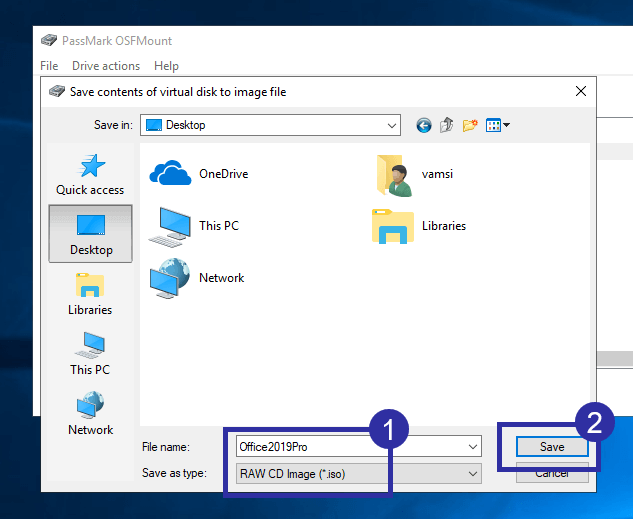Open the View Menu icon dropdown
Viewport: 633px width, 519px height.
498,125
